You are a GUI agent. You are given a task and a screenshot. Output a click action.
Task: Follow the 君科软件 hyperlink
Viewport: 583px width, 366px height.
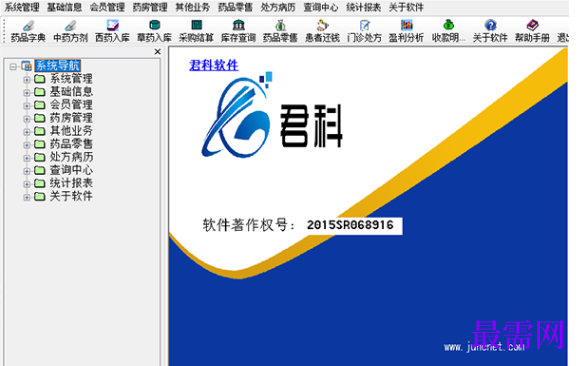pos(214,65)
